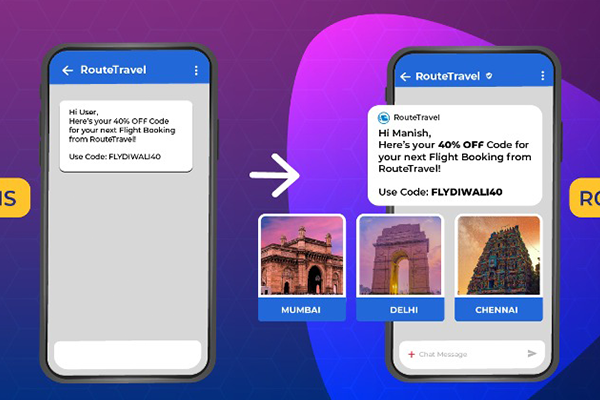Click the verified shield badge beside RouteTravel
Viewport: 600px width, 400px height.
click(489, 76)
